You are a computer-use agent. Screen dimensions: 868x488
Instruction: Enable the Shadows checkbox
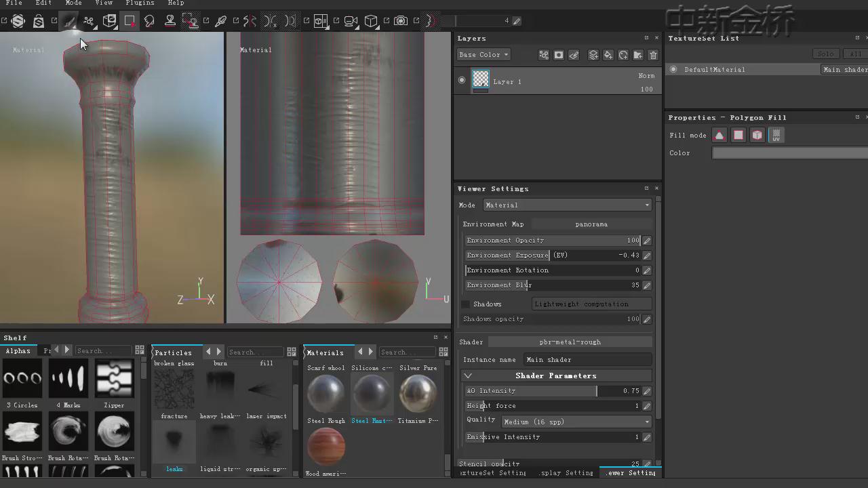(465, 304)
